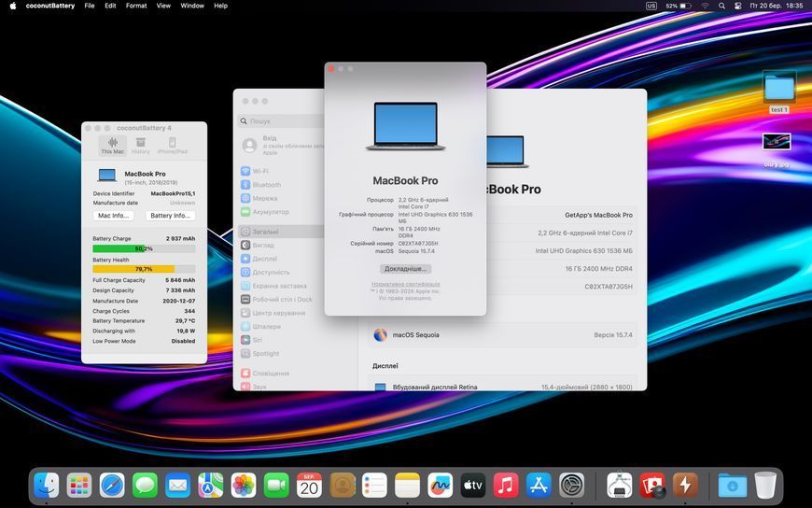Click the macOS Sequoia row in settings
The image size is (812, 508).
(x=502, y=335)
